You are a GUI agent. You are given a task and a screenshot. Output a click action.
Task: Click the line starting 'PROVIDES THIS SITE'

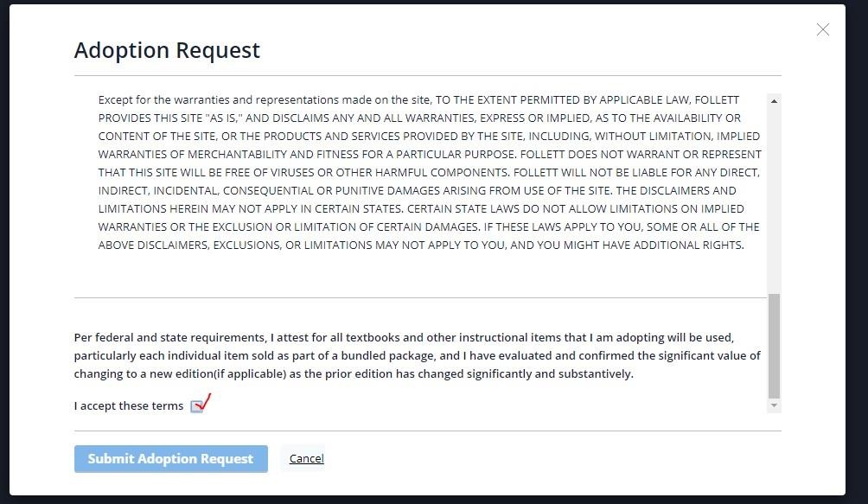(419, 118)
